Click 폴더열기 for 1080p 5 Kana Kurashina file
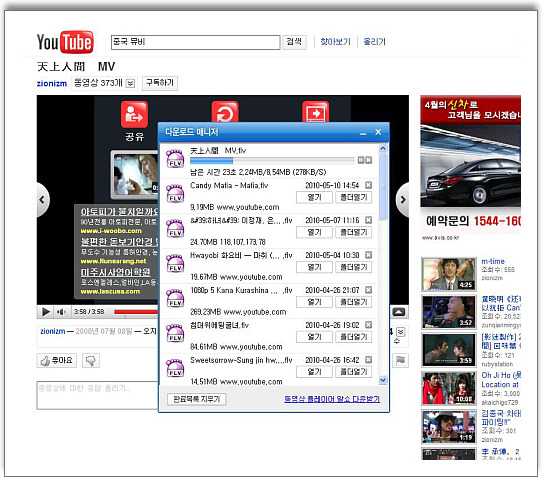This screenshot has height=477, width=542. tap(353, 302)
